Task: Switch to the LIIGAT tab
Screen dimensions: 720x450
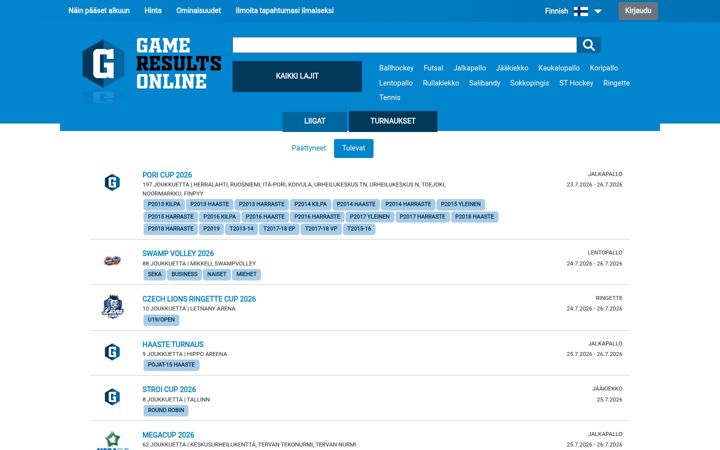Action: pos(315,121)
